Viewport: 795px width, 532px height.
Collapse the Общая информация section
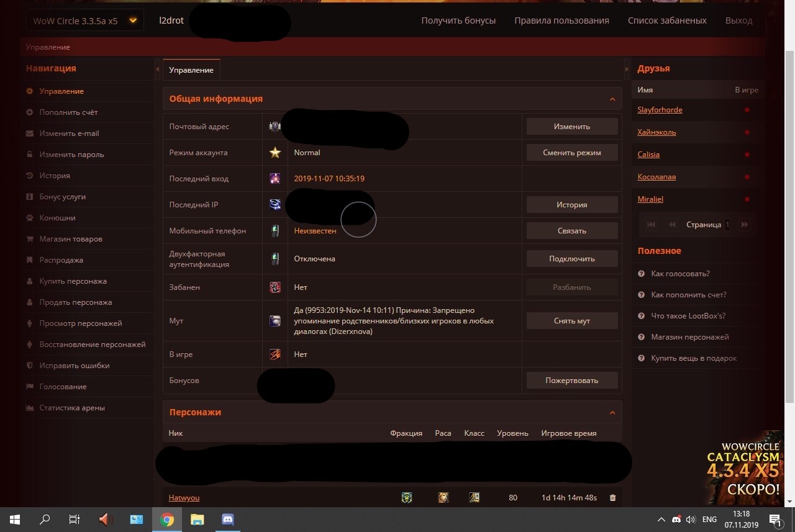pos(612,99)
